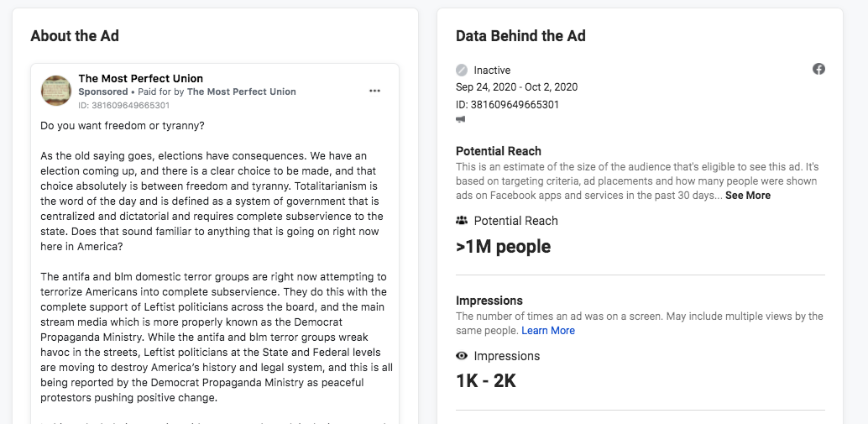Click the ad text 'Do you want freedom or tyranny?'
Image resolution: width=868 pixels, height=424 pixels.
point(123,126)
